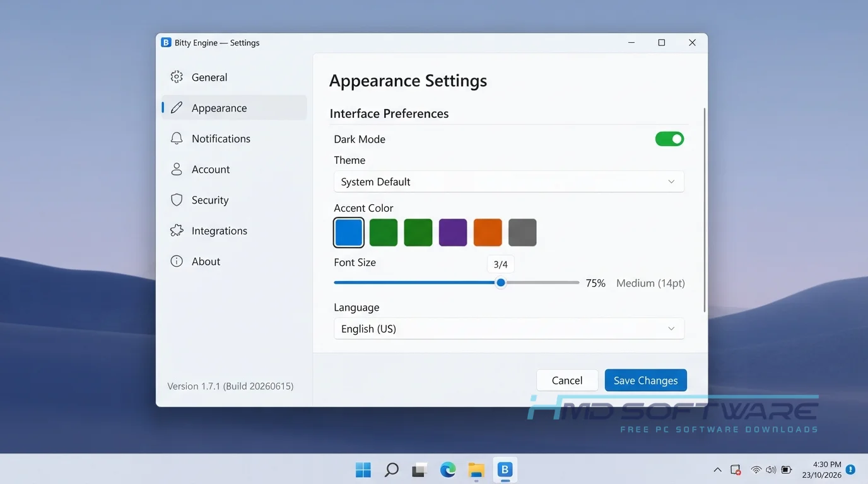Screen dimensions: 868x484
Task: Click the 'Interface Preferences' heading
Action: point(389,113)
